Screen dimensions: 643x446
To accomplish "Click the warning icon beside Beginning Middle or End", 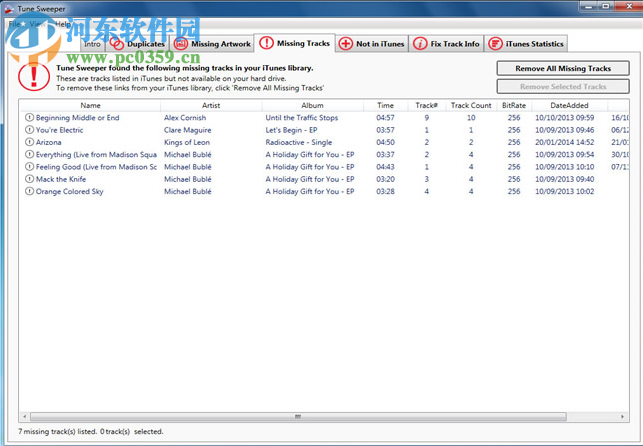I will coord(29,118).
